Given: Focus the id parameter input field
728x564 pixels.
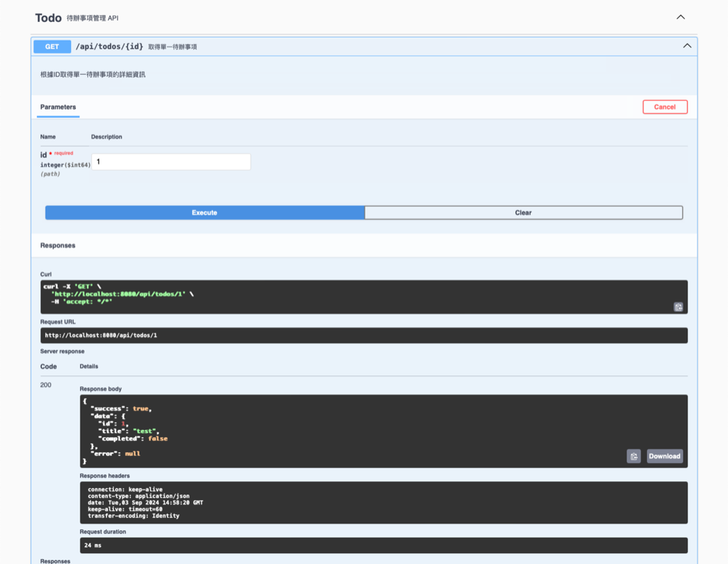Looking at the screenshot, I should point(171,161).
